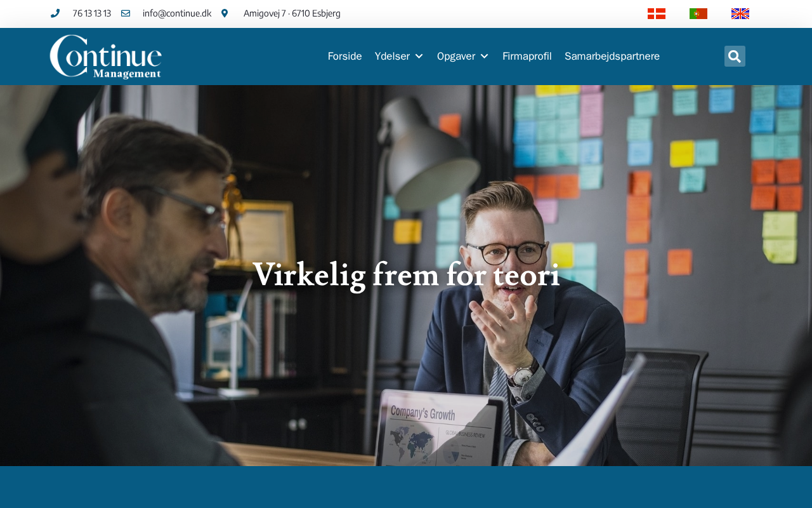Switch language via the UK flag
The width and height of the screenshot is (812, 508).
pyautogui.click(x=740, y=13)
